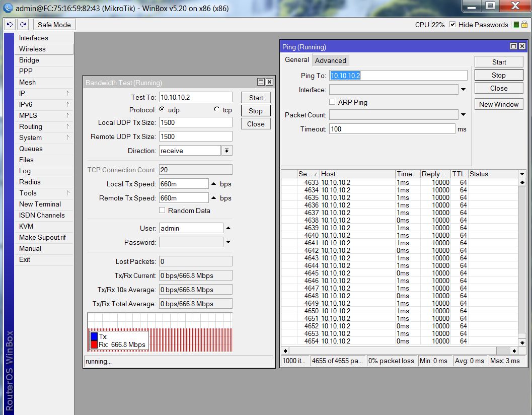The image size is (532, 415).
Task: Toggle Hide Passwords checkbox
Action: click(452, 25)
